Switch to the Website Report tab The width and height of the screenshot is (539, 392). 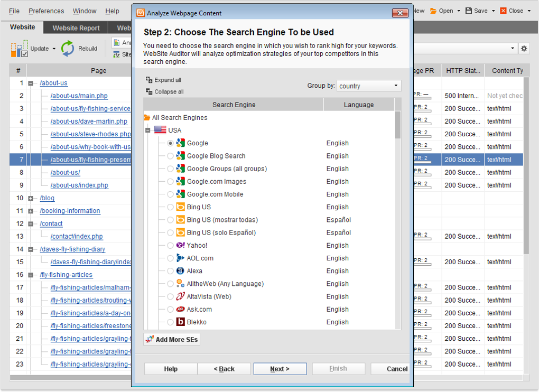point(76,28)
